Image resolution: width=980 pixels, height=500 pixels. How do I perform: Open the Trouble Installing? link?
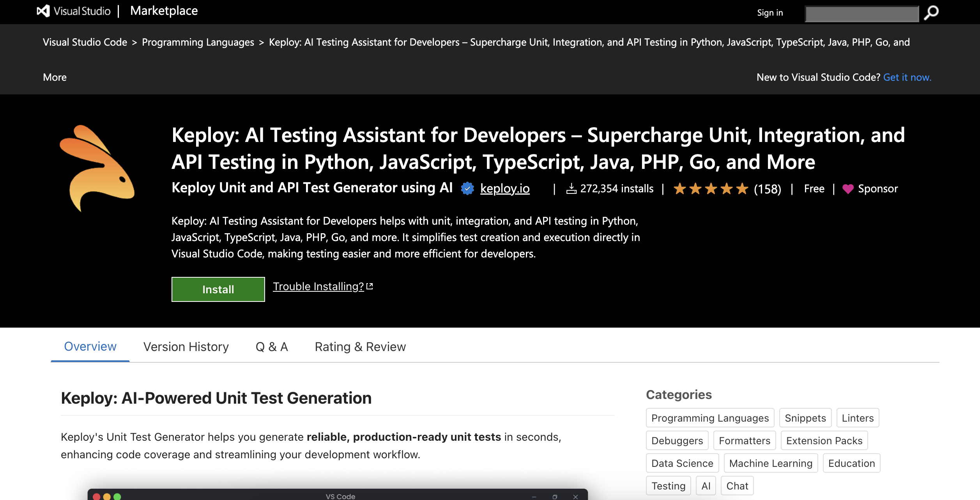[x=318, y=286]
